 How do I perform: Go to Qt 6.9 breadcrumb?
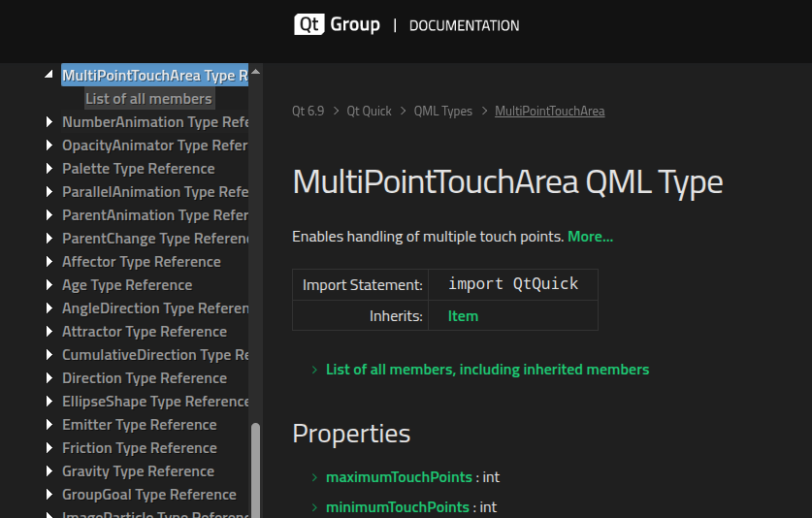click(308, 111)
